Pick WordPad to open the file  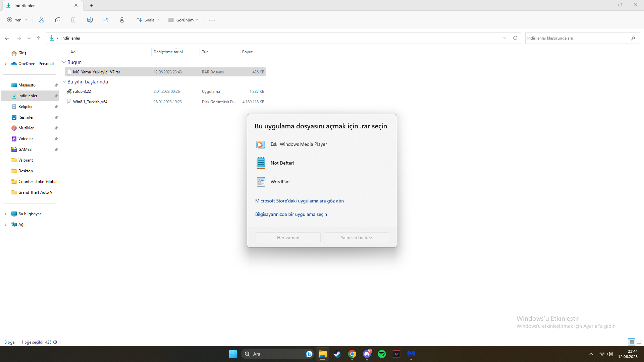coord(280,182)
